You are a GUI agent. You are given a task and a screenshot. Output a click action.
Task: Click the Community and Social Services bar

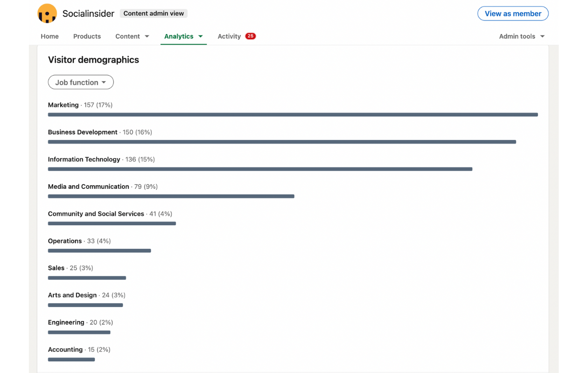[112, 223]
